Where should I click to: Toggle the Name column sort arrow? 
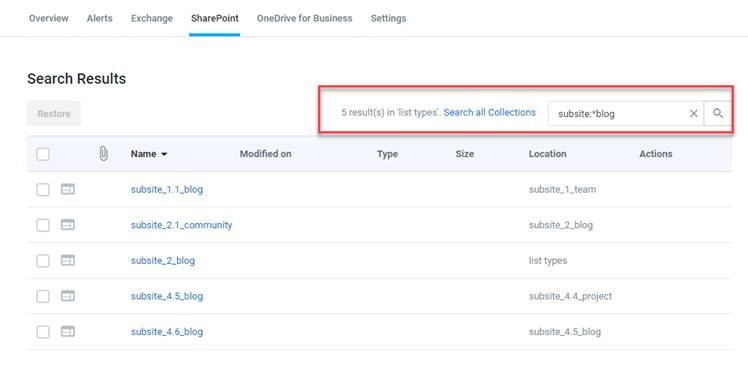[x=164, y=154]
